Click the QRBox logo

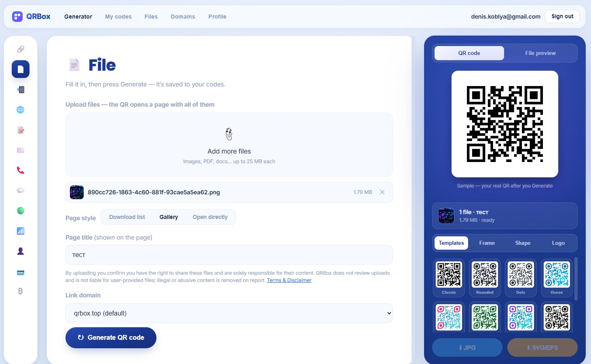(x=31, y=17)
